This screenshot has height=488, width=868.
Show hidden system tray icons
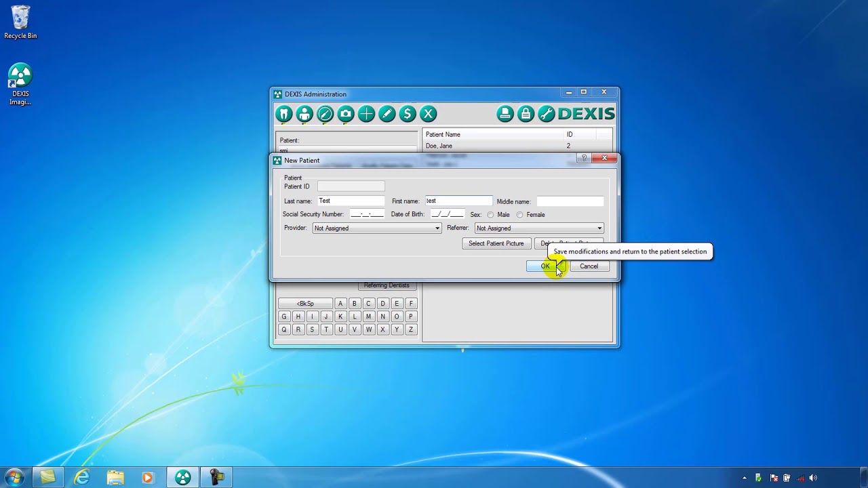pyautogui.click(x=745, y=478)
